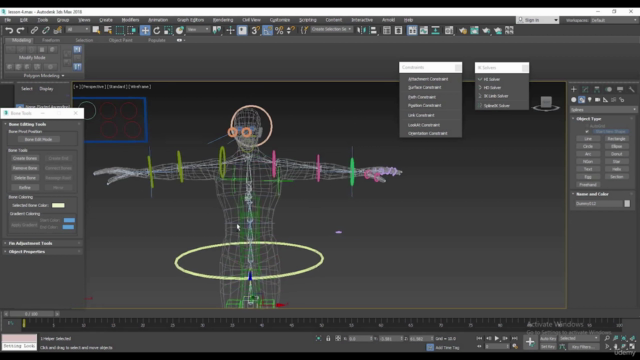The image size is (640, 360).
Task: Open the Material Editor icon
Action: click(449, 30)
